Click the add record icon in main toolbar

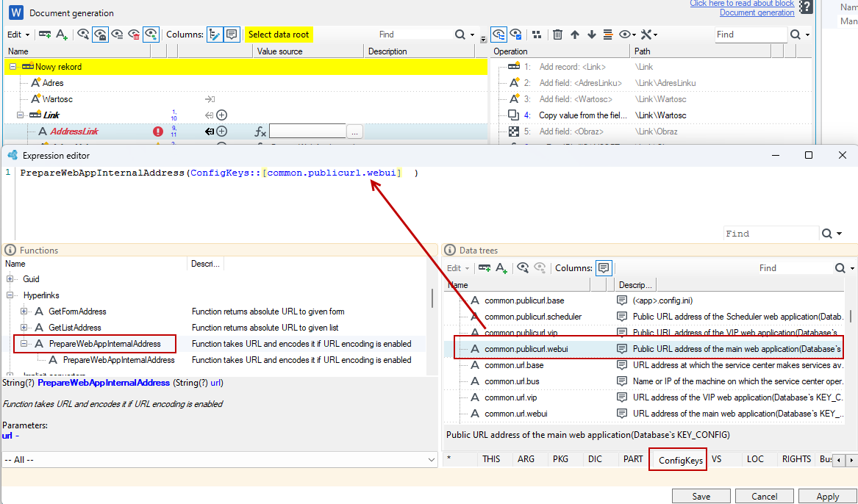pos(45,35)
